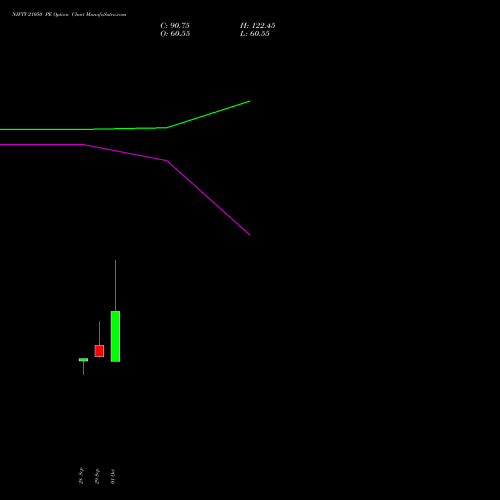Click the 01 Oct date label
This screenshot has height=500, width=500.
point(113,476)
